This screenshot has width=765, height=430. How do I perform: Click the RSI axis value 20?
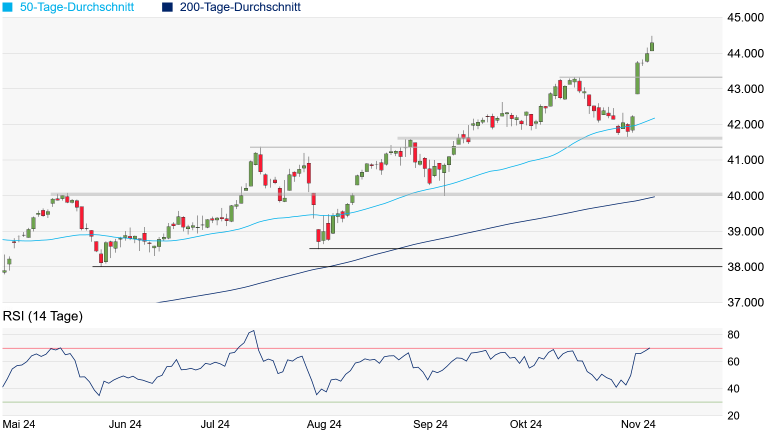[733, 416]
